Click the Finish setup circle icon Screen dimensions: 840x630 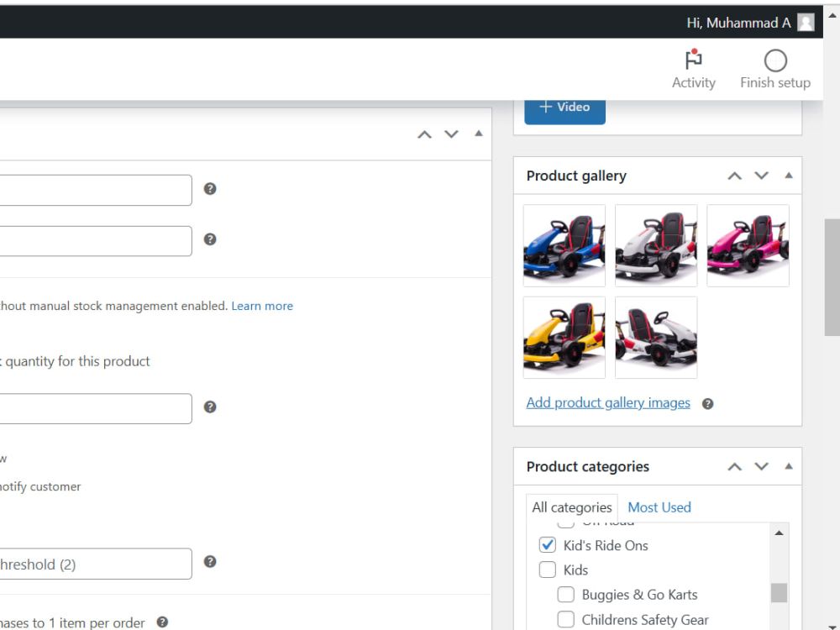[775, 60]
